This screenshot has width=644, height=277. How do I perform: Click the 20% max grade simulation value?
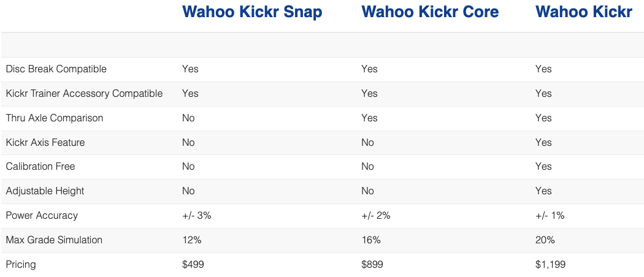[545, 240]
